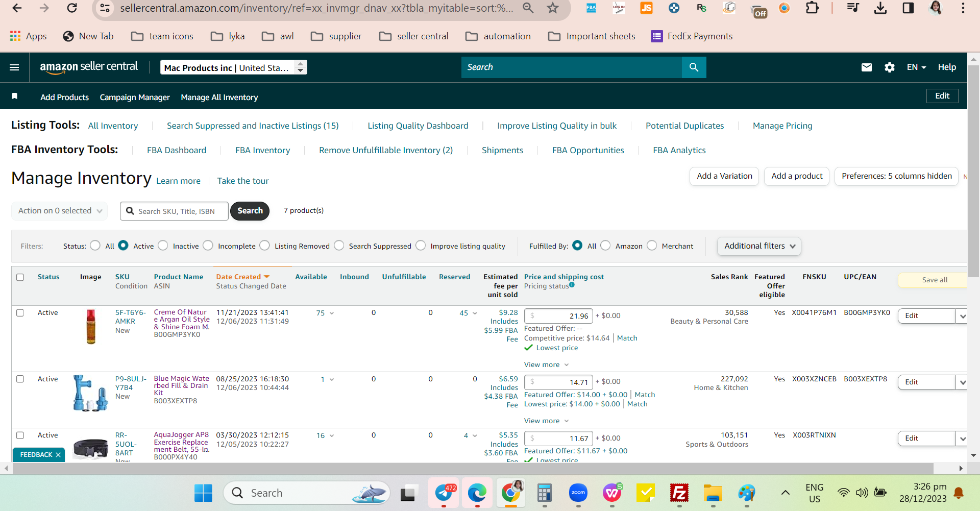Open the Creme Of Nature product thumbnail
The image size is (980, 511).
pos(91,327)
